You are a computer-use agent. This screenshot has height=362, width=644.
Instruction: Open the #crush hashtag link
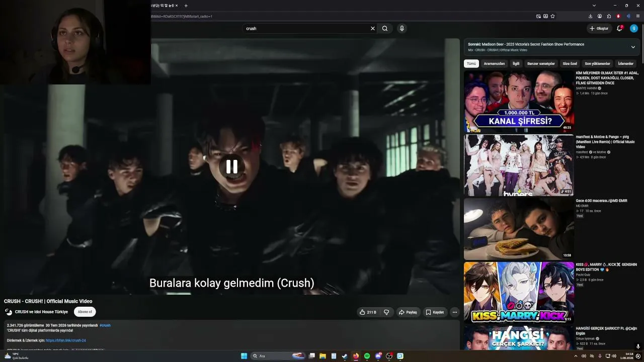pyautogui.click(x=105, y=325)
